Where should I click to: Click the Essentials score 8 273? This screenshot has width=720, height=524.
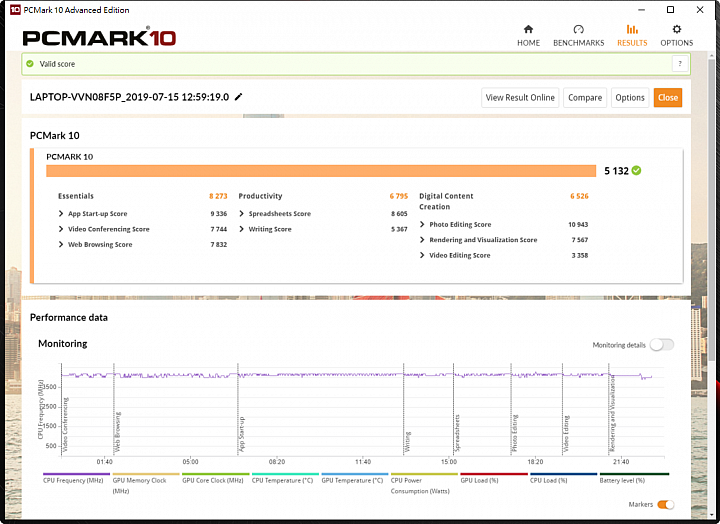[218, 196]
